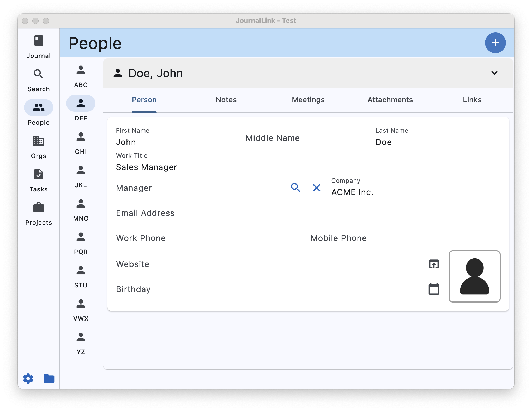Open the Journal section
Viewport: 532px width, 411px height.
coord(38,47)
